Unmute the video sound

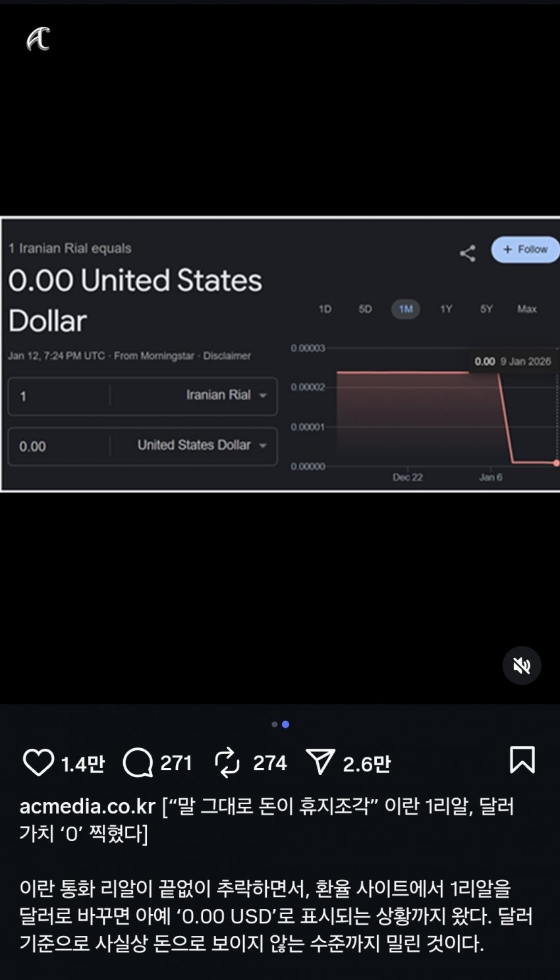522,666
